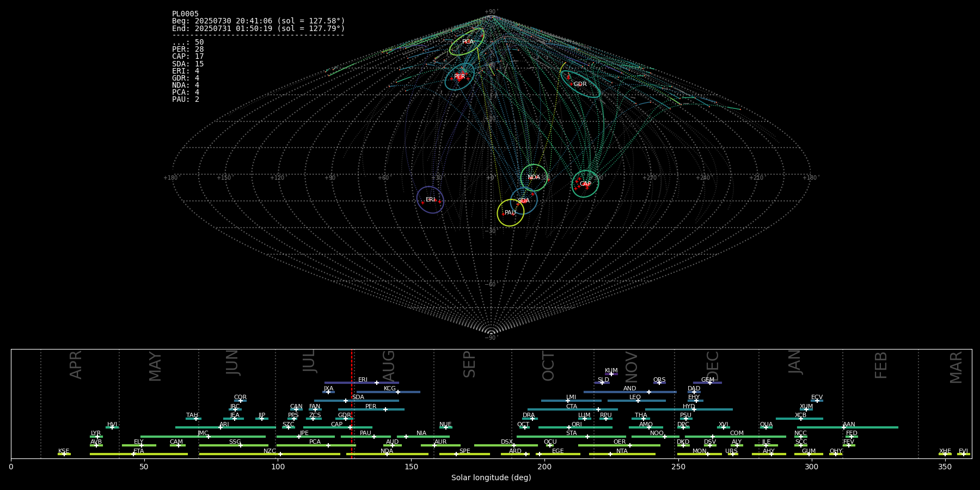Viewport: 980px width, 490px height.
Task: Click the GDR radiant ellipse on sky map
Action: [580, 84]
